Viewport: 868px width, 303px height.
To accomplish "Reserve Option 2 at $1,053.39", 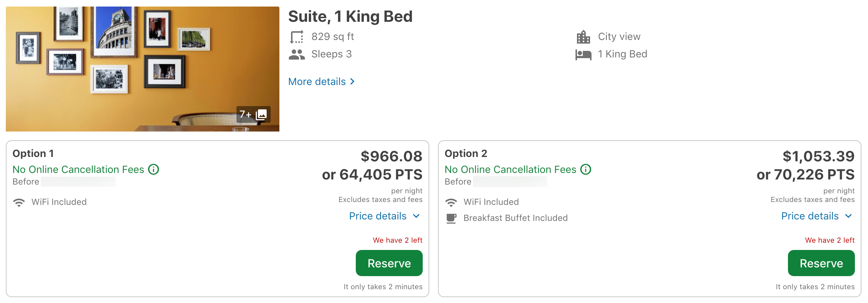I will (x=821, y=263).
